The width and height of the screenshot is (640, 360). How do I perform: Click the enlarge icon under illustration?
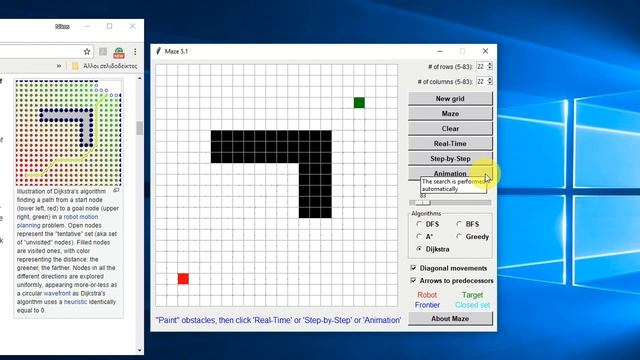click(116, 190)
